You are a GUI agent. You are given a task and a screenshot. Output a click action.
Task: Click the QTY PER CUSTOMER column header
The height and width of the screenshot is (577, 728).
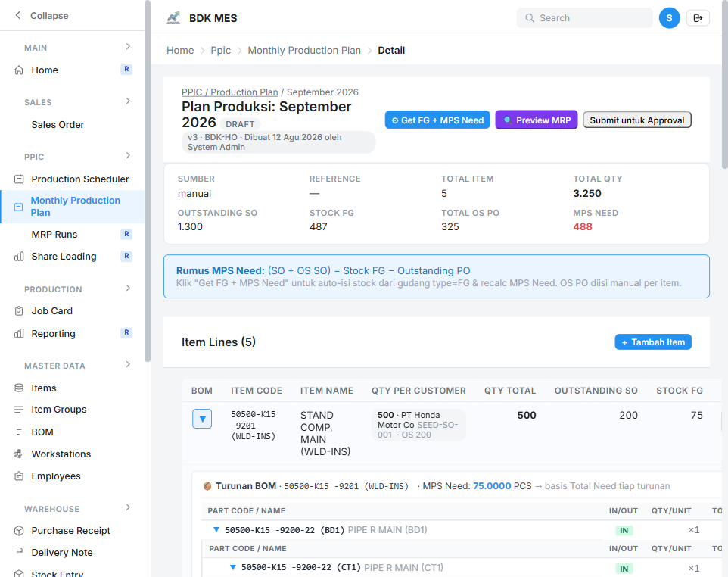click(418, 391)
